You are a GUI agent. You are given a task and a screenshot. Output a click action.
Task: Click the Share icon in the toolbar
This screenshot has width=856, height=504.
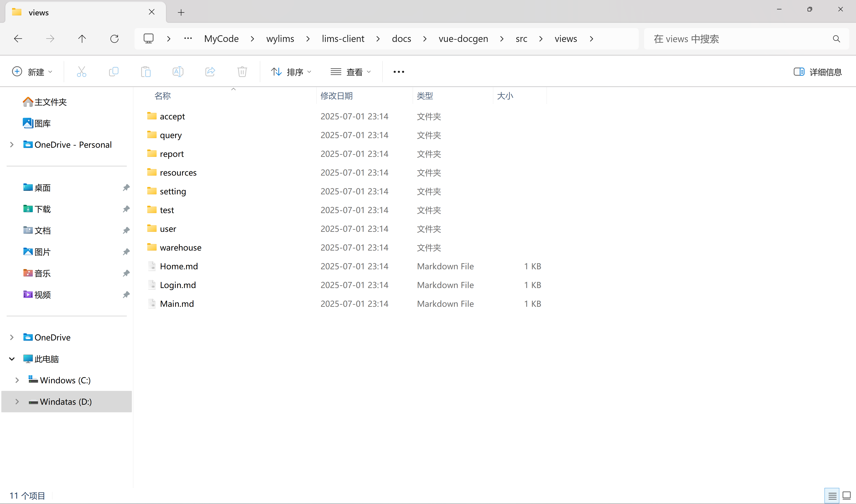tap(210, 72)
